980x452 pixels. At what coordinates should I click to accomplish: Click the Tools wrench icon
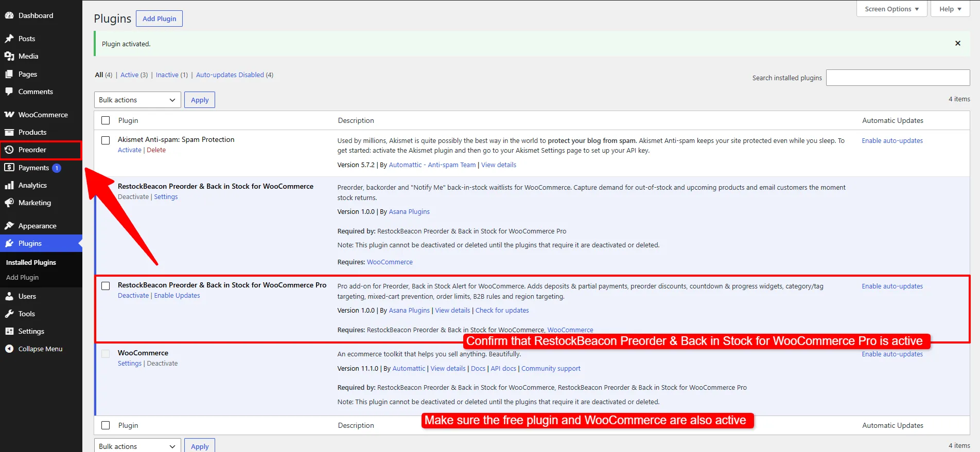9,314
